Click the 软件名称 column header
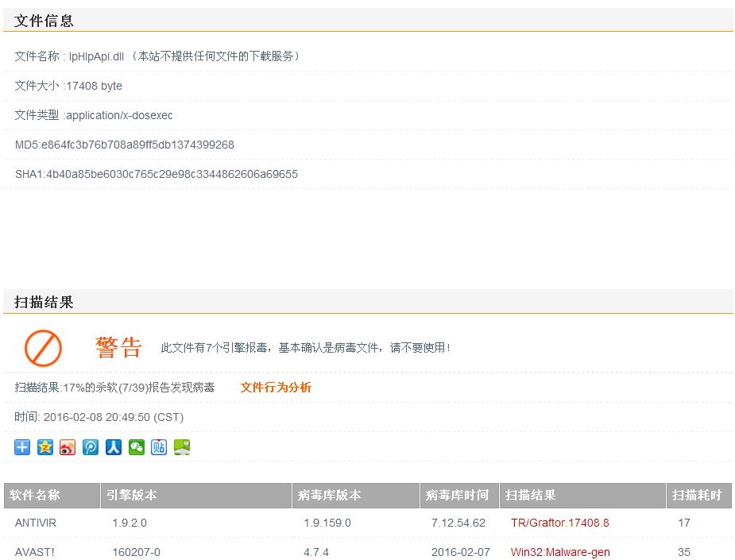Image resolution: width=735 pixels, height=560 pixels. pyautogui.click(x=52, y=496)
